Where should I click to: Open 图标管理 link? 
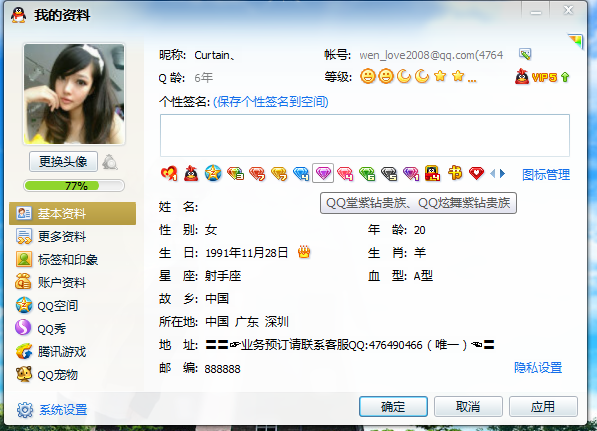[546, 174]
